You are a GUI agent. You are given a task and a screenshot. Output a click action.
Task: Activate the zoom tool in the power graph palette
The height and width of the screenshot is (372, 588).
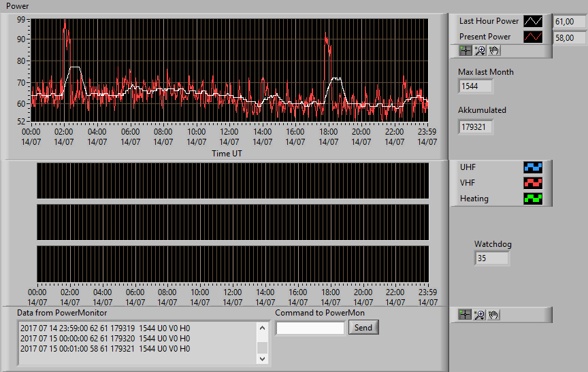coord(480,50)
